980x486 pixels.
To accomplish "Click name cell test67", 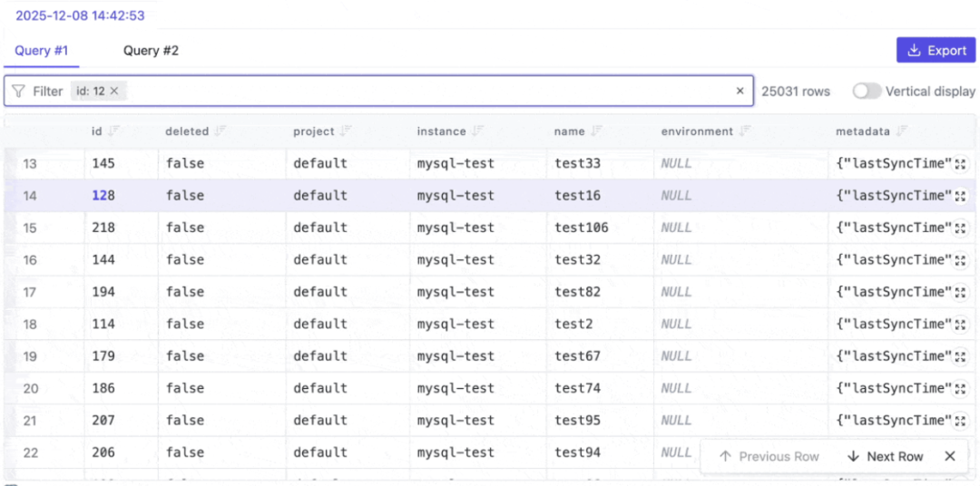I will pyautogui.click(x=577, y=356).
